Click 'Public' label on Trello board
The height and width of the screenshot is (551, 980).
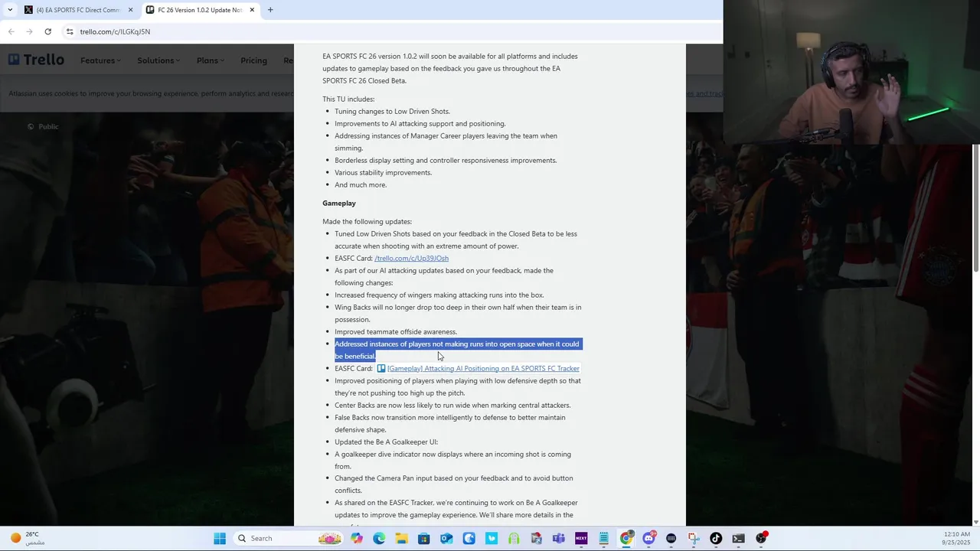(48, 126)
